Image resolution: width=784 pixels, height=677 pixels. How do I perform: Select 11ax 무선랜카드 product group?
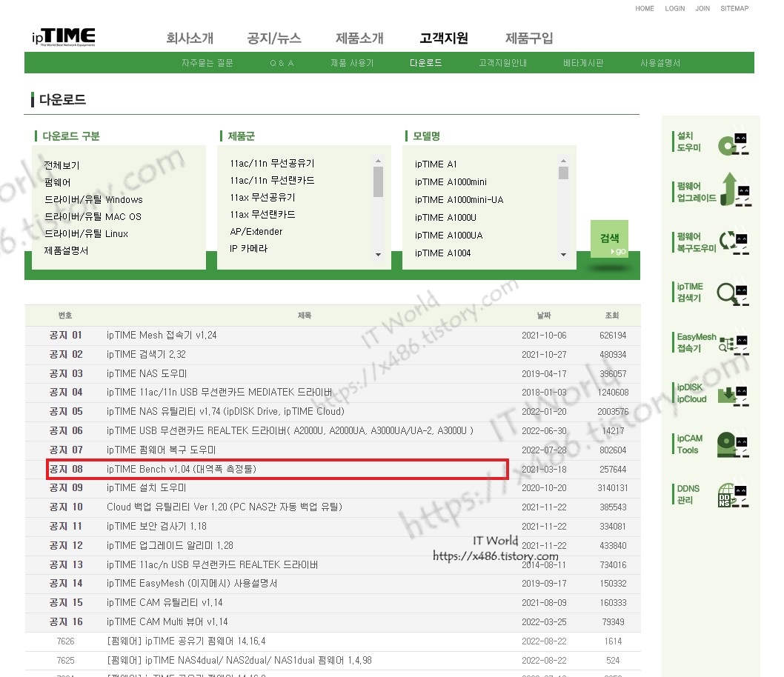pos(262,214)
